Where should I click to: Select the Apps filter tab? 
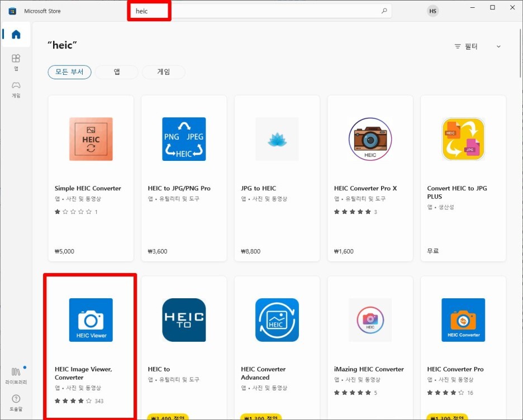[116, 72]
